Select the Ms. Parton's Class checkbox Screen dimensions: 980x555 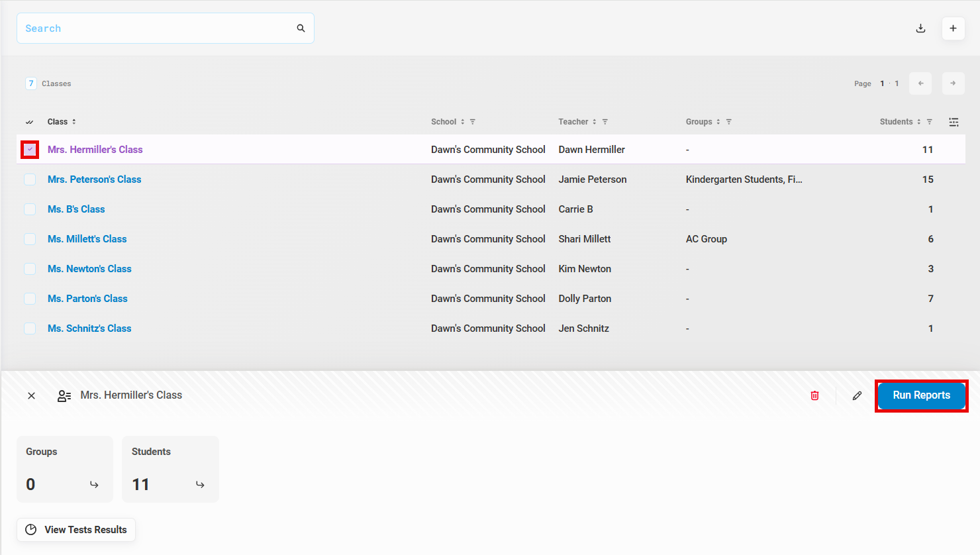(x=30, y=299)
